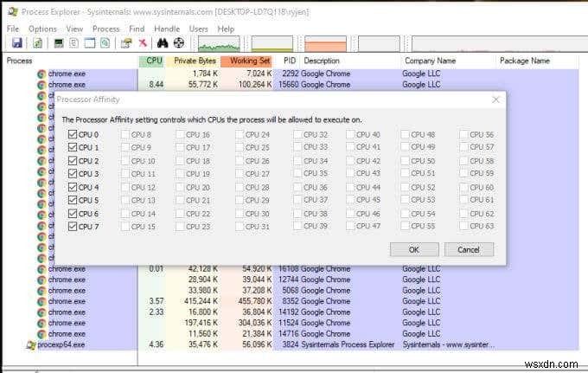This screenshot has width=588, height=373.
Task: Open the Options menu
Action: [42, 29]
